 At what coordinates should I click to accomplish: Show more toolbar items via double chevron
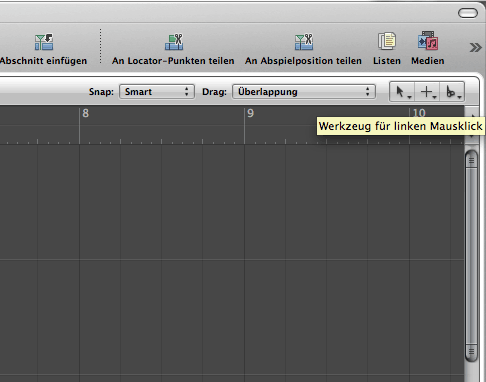475,48
